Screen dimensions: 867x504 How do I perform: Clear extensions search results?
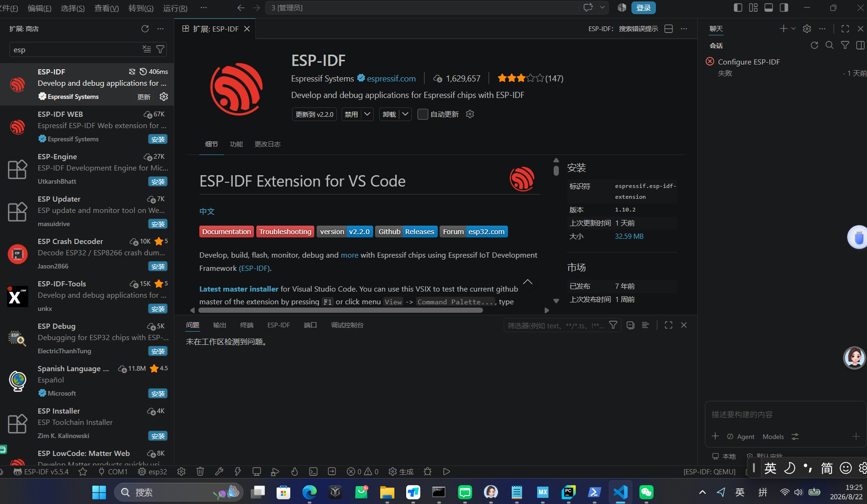pyautogui.click(x=147, y=49)
